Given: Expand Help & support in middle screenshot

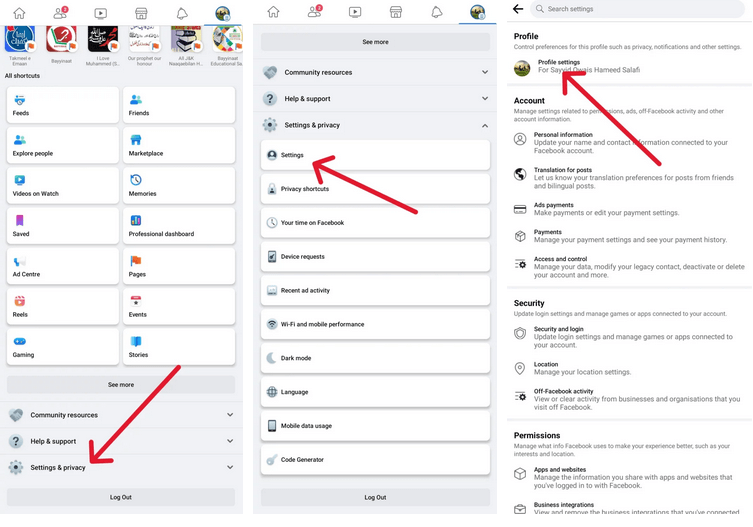Looking at the screenshot, I should pos(376,98).
